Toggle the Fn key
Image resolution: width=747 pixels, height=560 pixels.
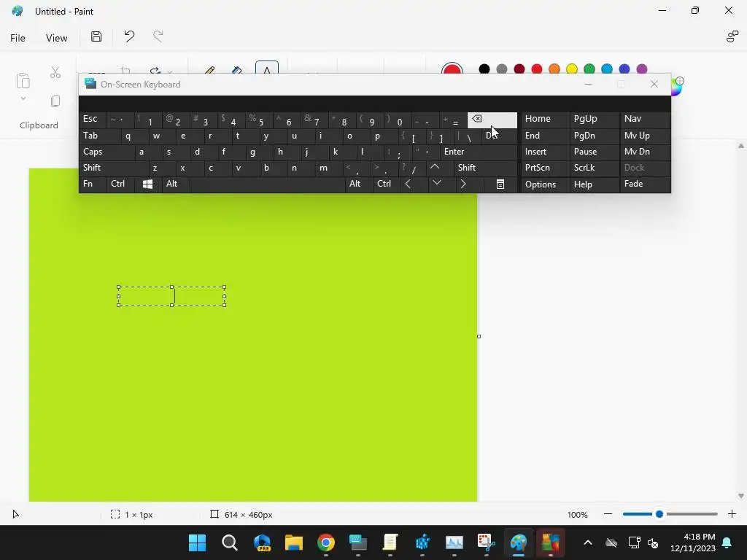coord(93,184)
